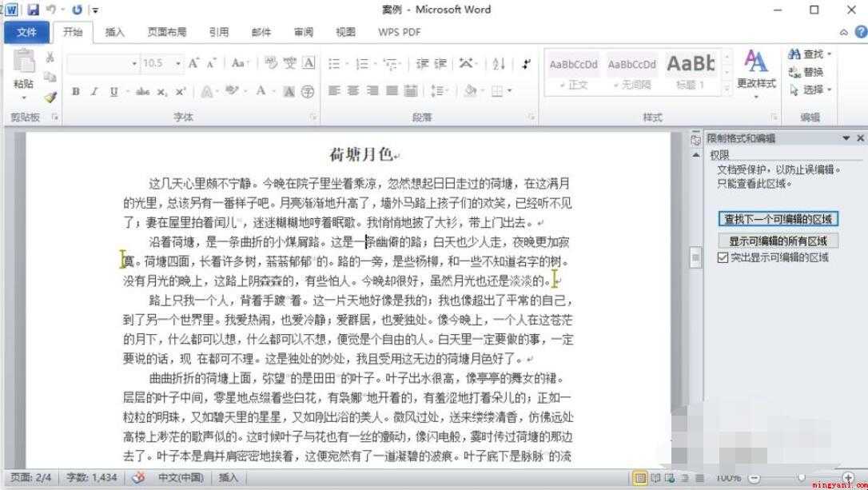This screenshot has width=868, height=490.
Task: Select the 标题 1 style
Action: (x=690, y=72)
